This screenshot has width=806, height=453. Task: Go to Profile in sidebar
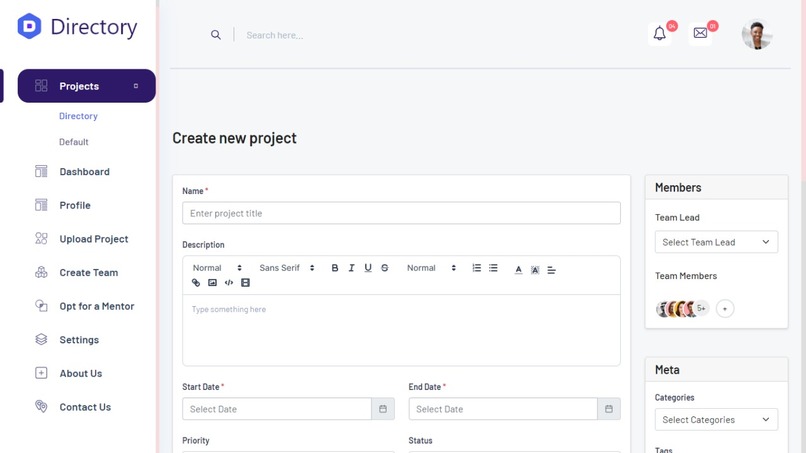[x=75, y=205]
